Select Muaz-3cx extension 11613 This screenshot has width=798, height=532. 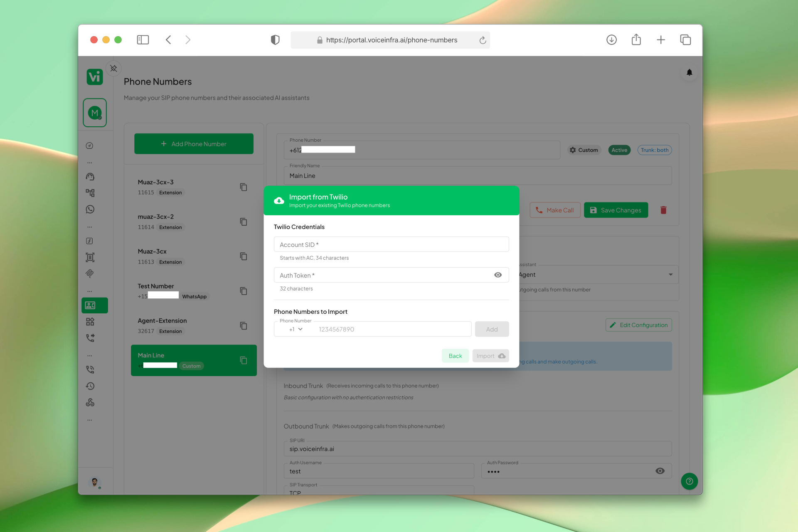(194, 256)
